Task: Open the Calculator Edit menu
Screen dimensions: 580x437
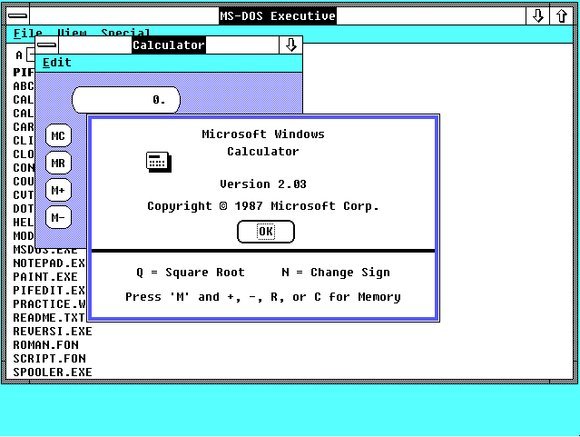Action: pos(57,63)
